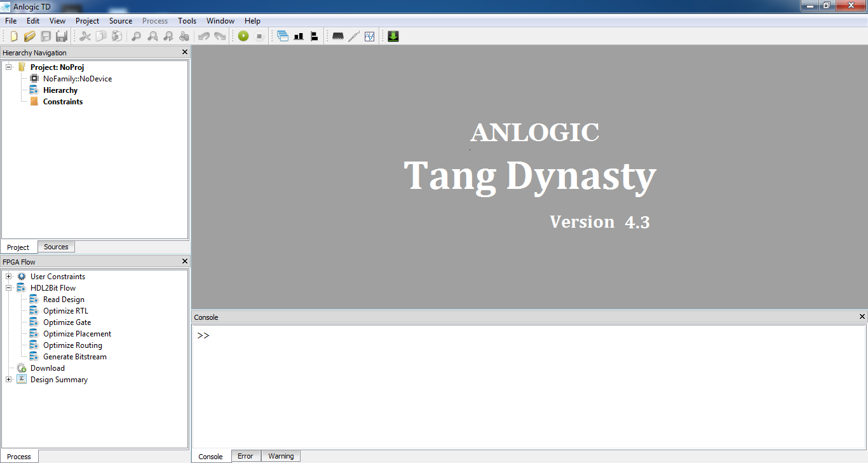Click the Find Next icon
Image resolution: width=868 pixels, height=463 pixels.
[x=168, y=36]
